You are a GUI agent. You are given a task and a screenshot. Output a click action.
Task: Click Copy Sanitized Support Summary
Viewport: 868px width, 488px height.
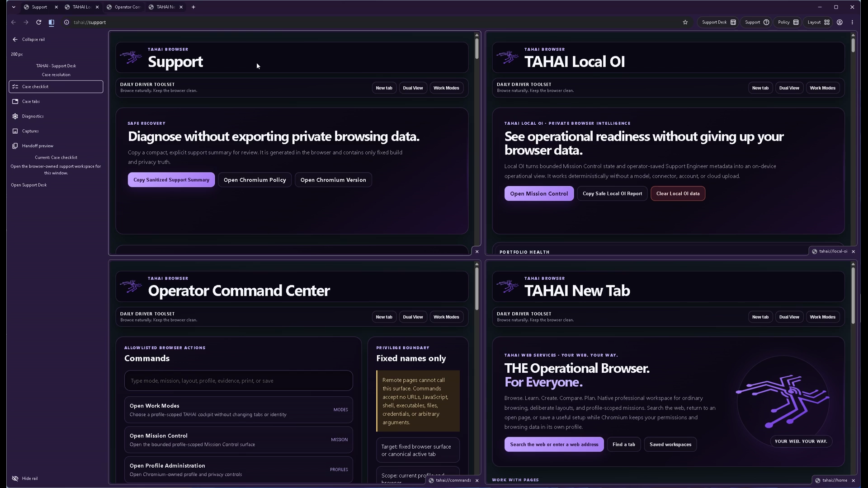click(171, 180)
